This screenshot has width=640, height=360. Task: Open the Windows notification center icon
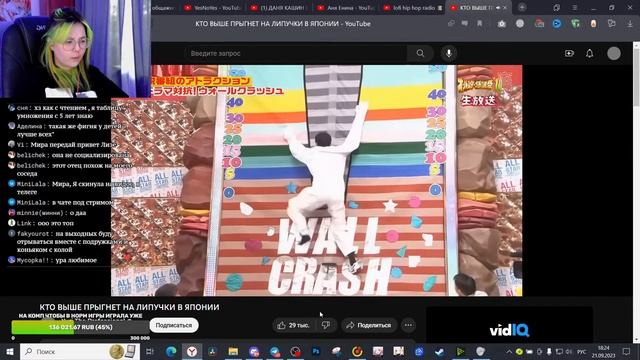626,351
